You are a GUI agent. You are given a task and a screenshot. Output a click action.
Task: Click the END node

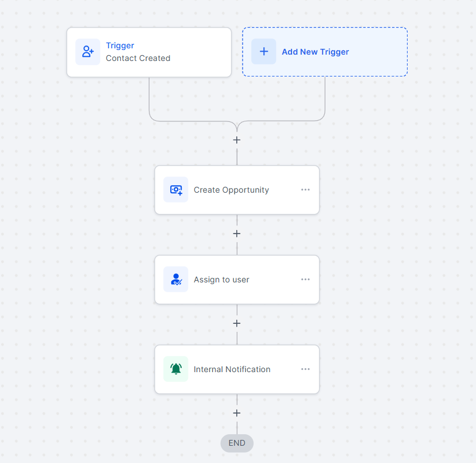[237, 443]
